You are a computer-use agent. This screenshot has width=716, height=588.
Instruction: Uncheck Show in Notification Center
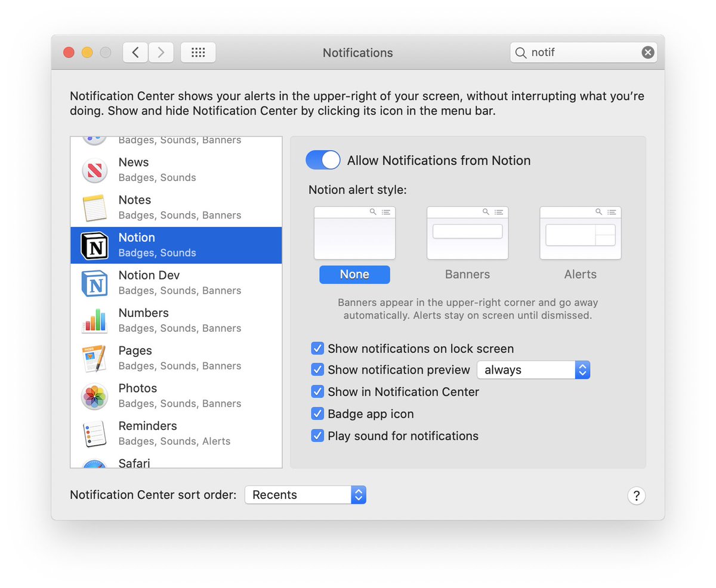pyautogui.click(x=317, y=392)
